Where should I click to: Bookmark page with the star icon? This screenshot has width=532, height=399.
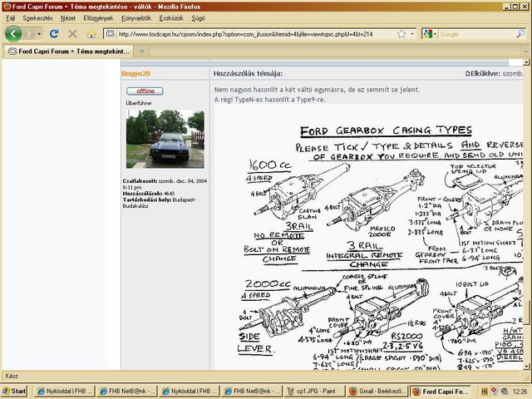tap(401, 34)
